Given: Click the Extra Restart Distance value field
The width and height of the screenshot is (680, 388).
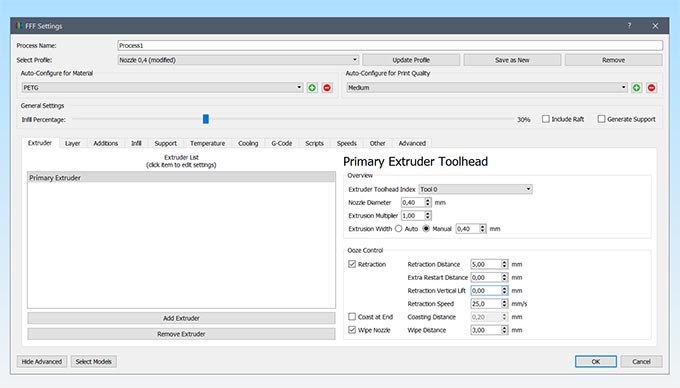Looking at the screenshot, I should (x=486, y=277).
